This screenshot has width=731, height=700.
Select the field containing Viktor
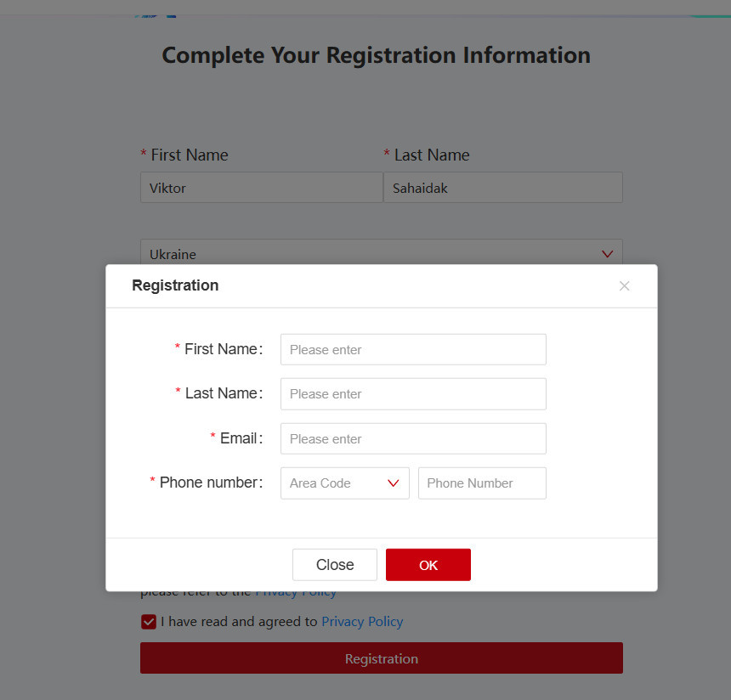point(261,188)
